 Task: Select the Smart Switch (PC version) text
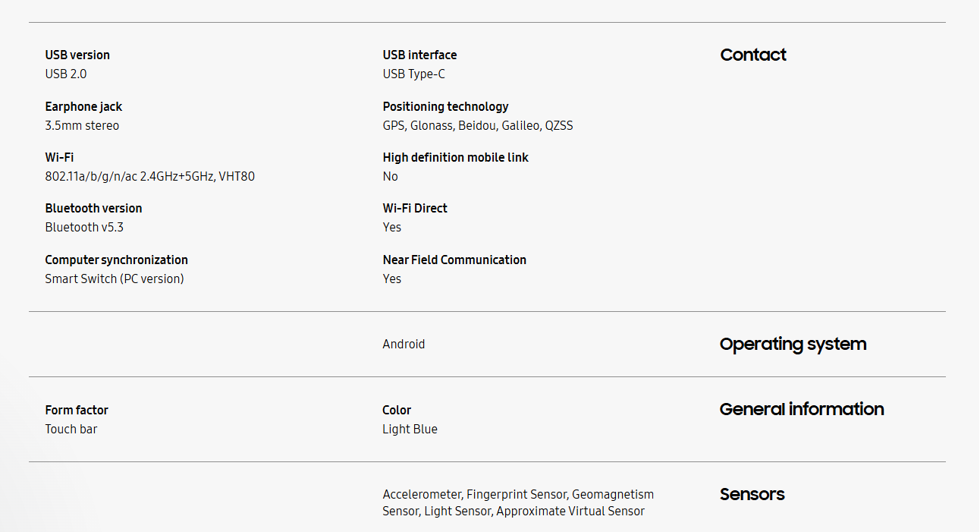coord(115,279)
